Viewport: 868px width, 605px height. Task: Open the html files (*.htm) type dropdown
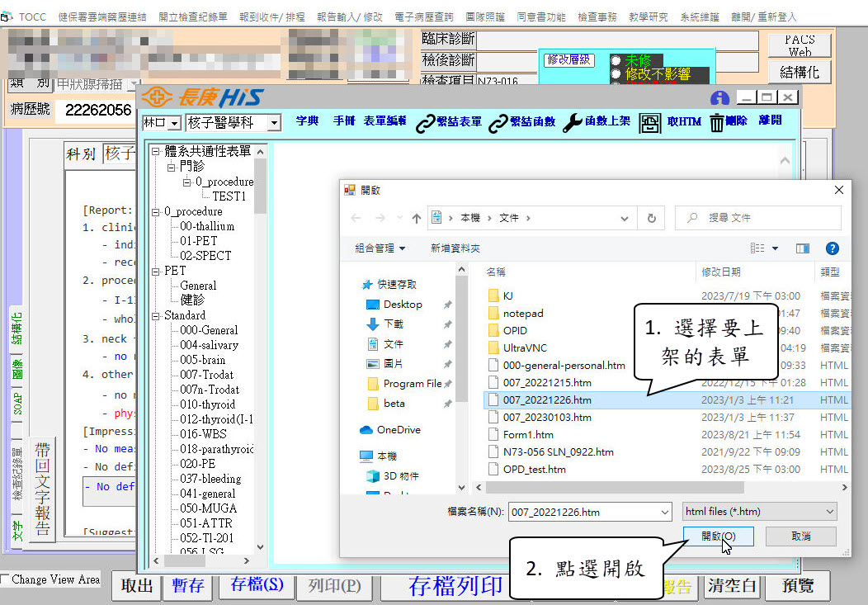(x=829, y=512)
